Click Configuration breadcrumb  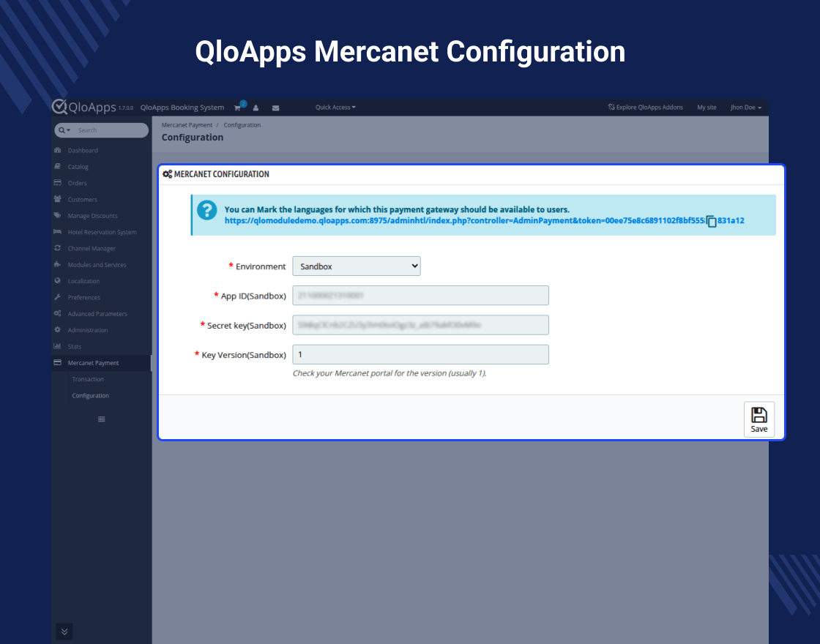click(242, 125)
